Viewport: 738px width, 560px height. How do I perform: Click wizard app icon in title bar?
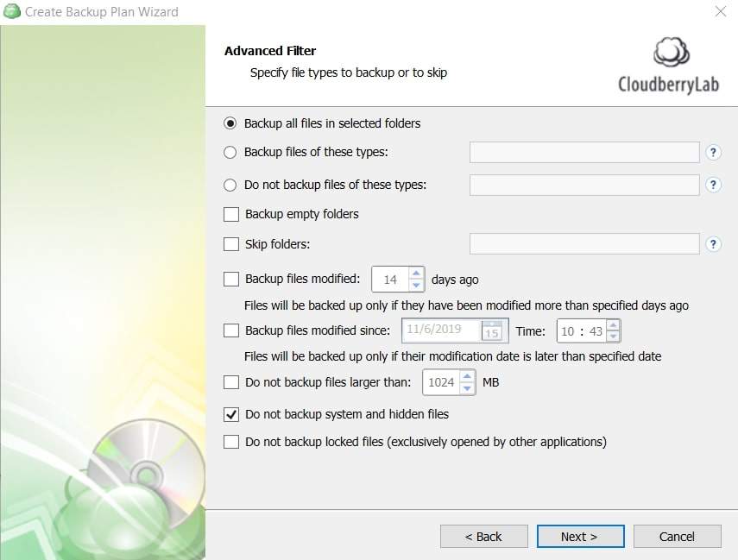click(x=12, y=12)
